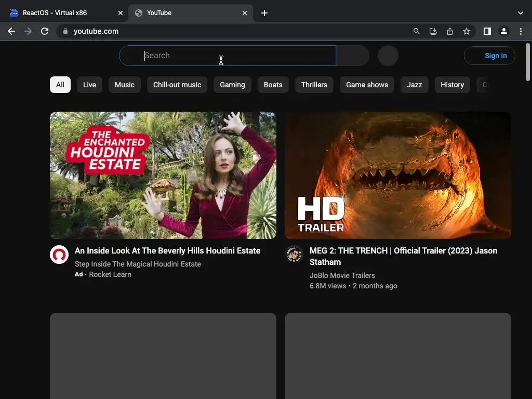Reload the YouTube page
This screenshot has height=399, width=532.
tap(45, 31)
